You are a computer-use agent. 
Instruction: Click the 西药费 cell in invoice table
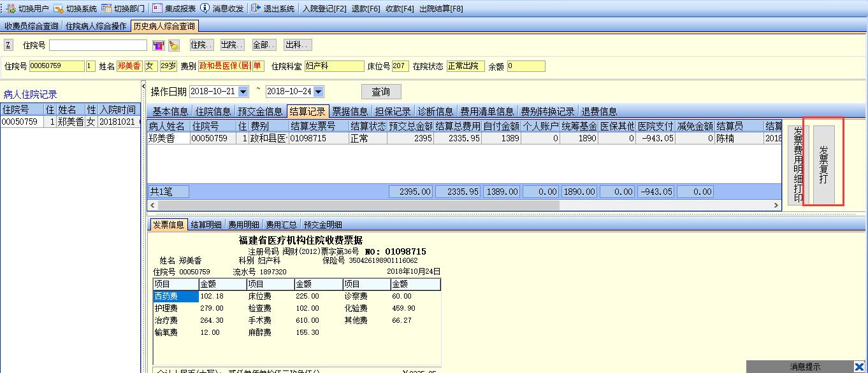(x=176, y=296)
